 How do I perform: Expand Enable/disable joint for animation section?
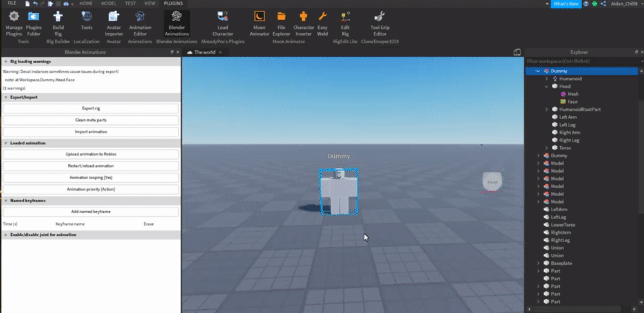point(6,235)
